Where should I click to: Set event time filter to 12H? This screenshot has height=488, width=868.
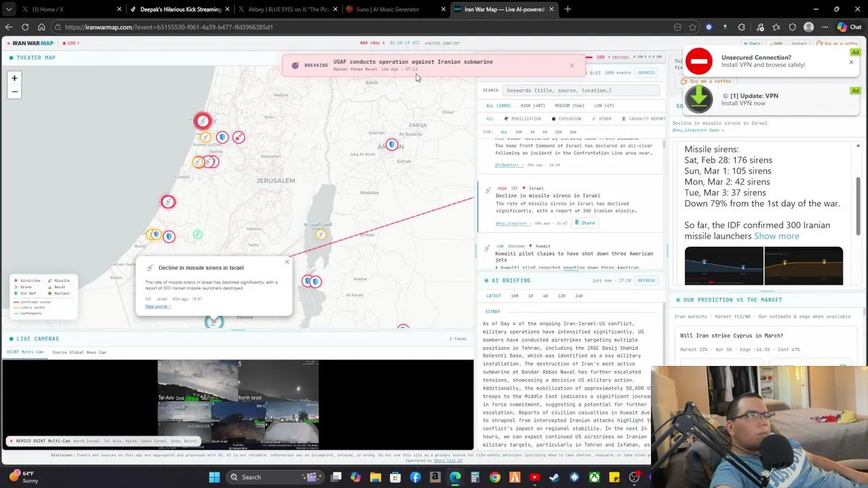[559, 131]
